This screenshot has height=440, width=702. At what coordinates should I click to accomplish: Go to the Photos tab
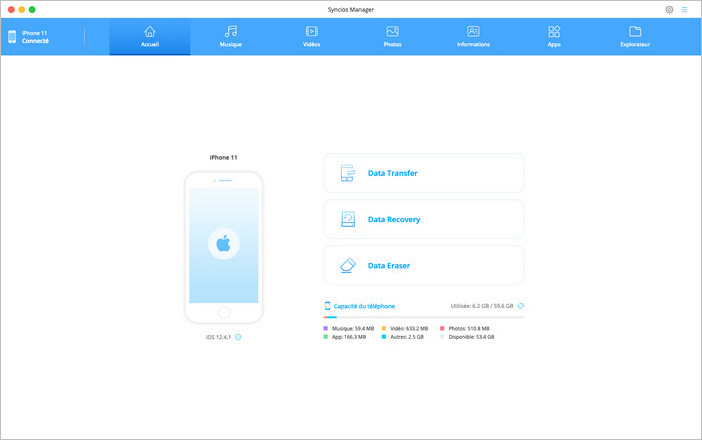[392, 37]
